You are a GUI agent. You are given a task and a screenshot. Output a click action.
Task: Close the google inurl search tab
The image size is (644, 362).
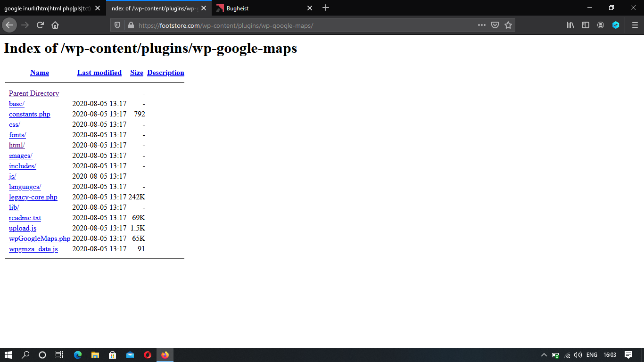click(x=98, y=8)
